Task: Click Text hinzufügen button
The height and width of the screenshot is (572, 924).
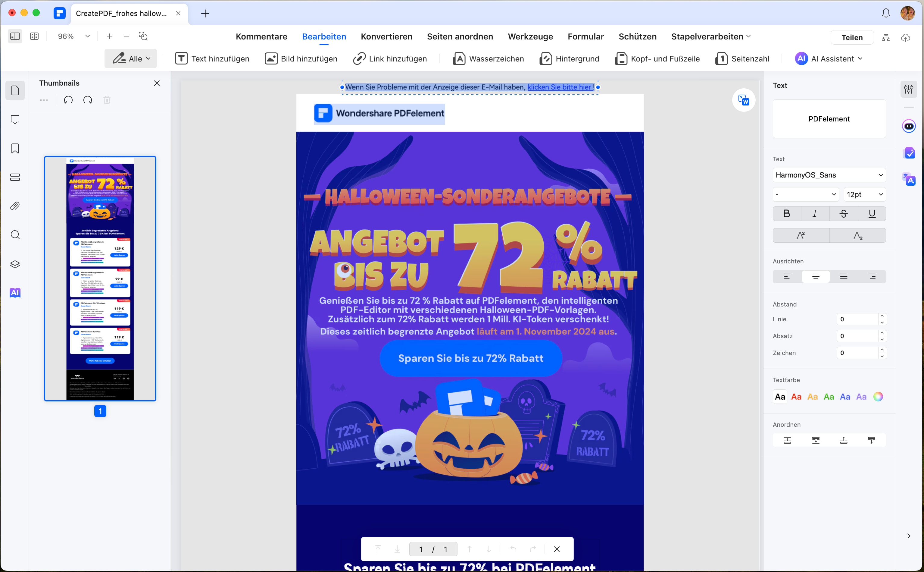Action: coord(212,59)
